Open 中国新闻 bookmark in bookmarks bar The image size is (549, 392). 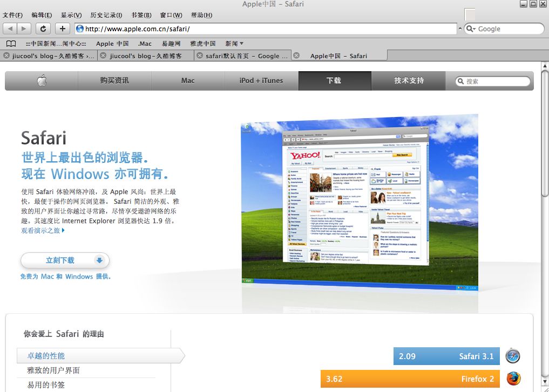[x=56, y=44]
